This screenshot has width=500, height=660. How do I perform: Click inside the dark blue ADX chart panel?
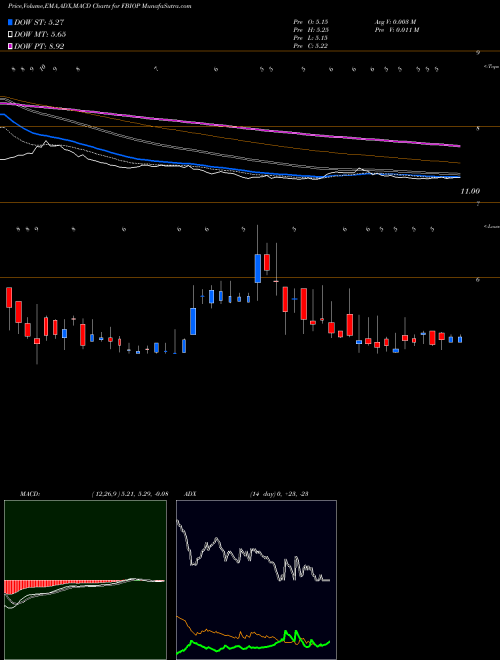click(256, 580)
